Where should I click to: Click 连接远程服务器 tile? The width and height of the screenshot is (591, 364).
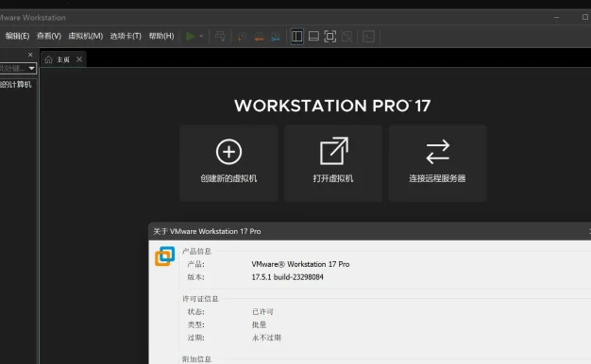(x=438, y=163)
